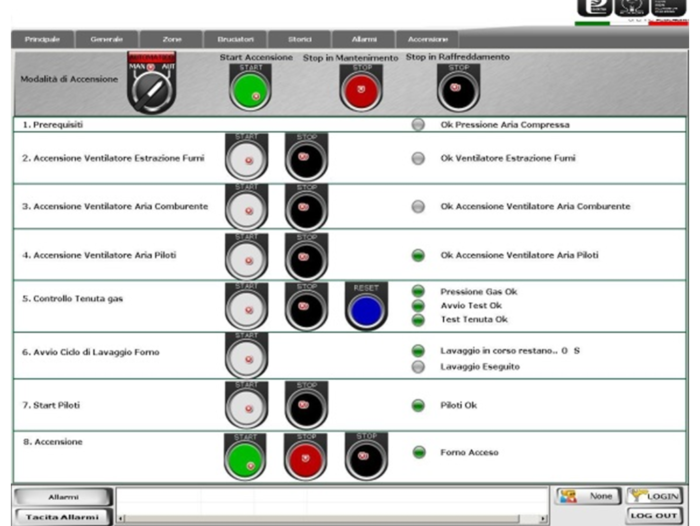Click the LOG OUT button
The height and width of the screenshot is (526, 700).
click(654, 516)
